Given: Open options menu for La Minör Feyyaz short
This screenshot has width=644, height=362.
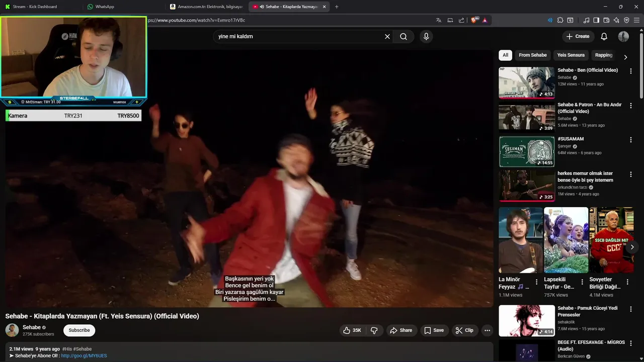Looking at the screenshot, I should coord(536,282).
